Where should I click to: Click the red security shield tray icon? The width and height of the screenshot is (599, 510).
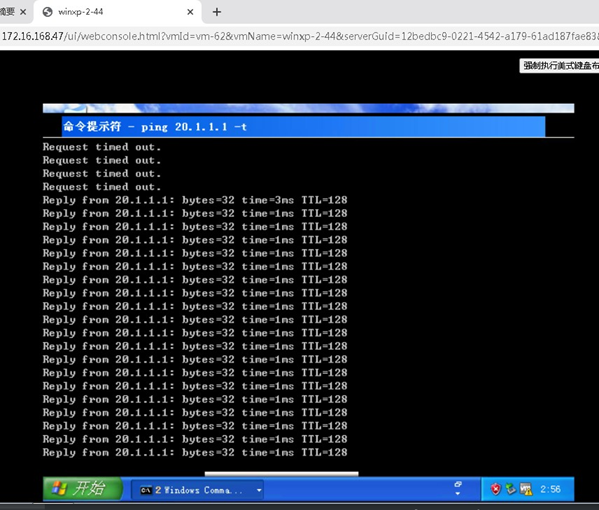pos(495,489)
